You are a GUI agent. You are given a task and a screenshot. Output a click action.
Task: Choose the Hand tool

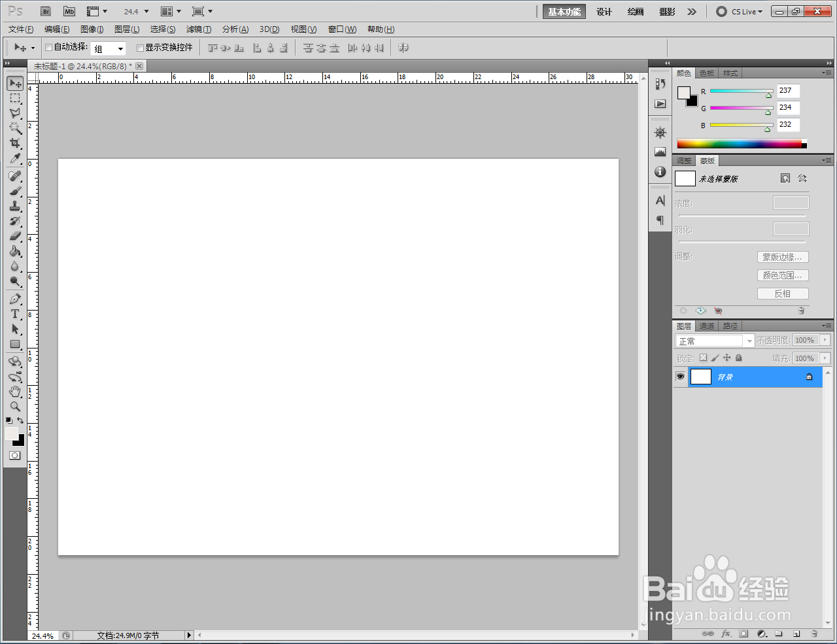(15, 392)
